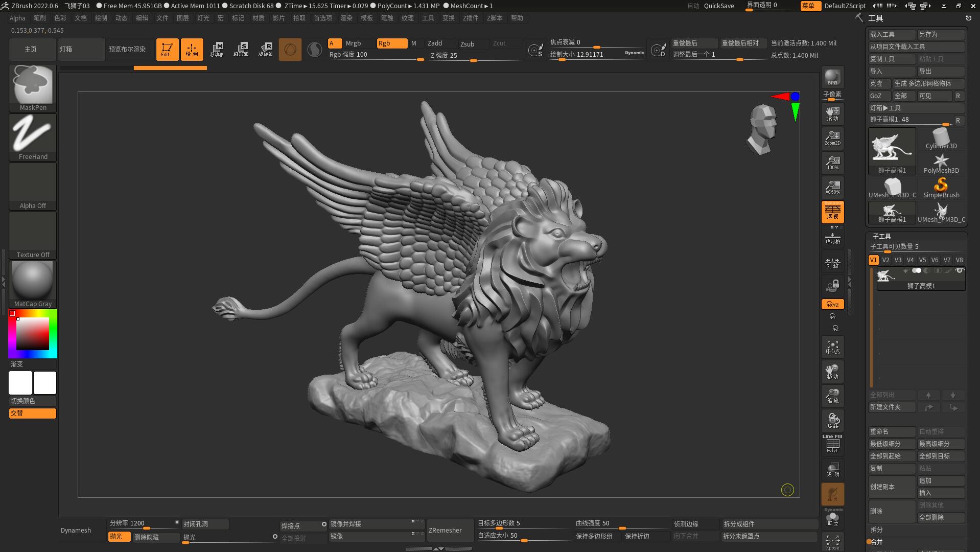The height and width of the screenshot is (552, 980).
Task: Switch to the V2 subtool page
Action: coord(885,260)
